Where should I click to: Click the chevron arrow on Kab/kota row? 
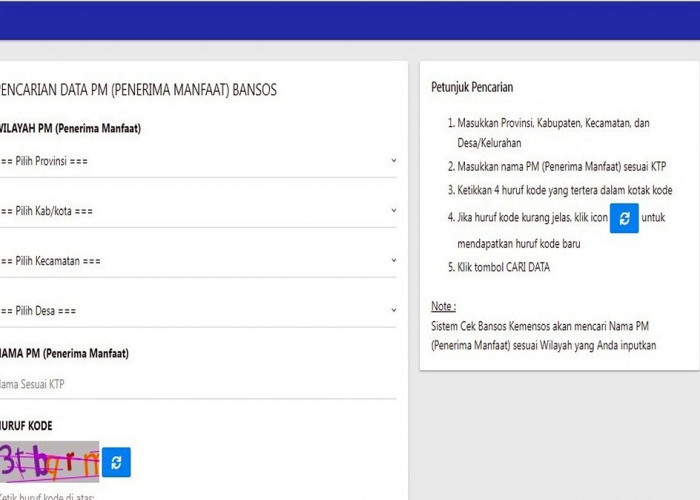tap(393, 211)
